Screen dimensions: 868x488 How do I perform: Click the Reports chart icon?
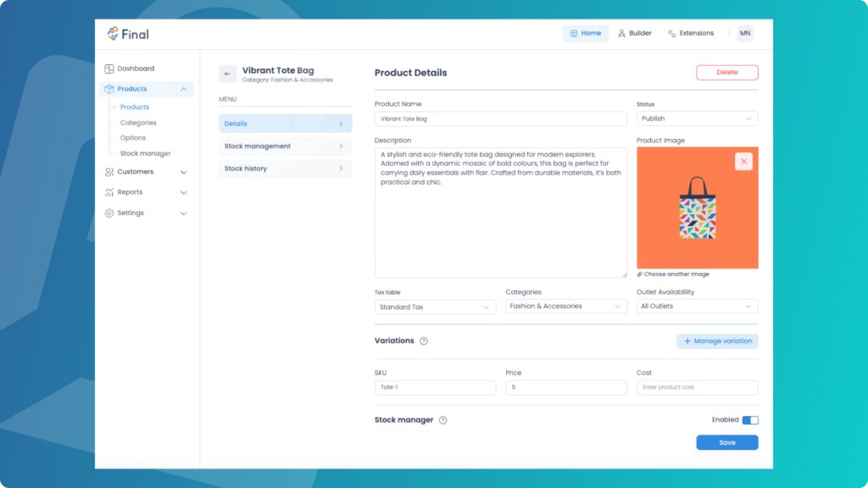coord(109,192)
